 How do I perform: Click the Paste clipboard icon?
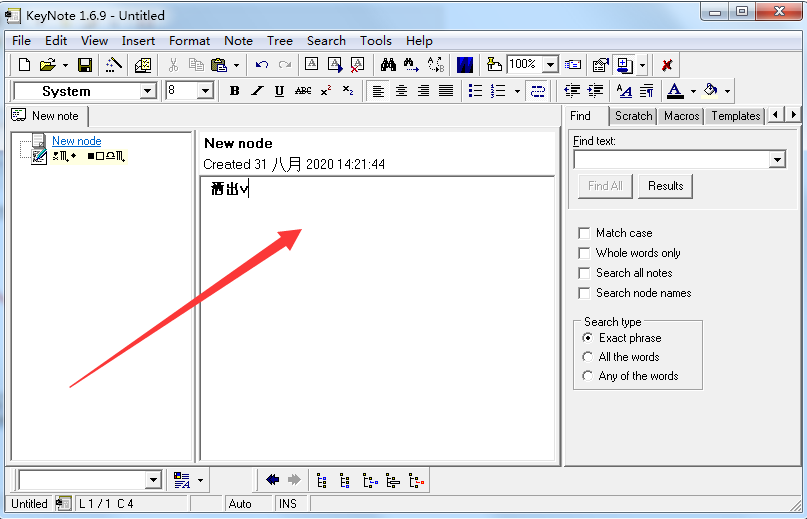[x=219, y=65]
